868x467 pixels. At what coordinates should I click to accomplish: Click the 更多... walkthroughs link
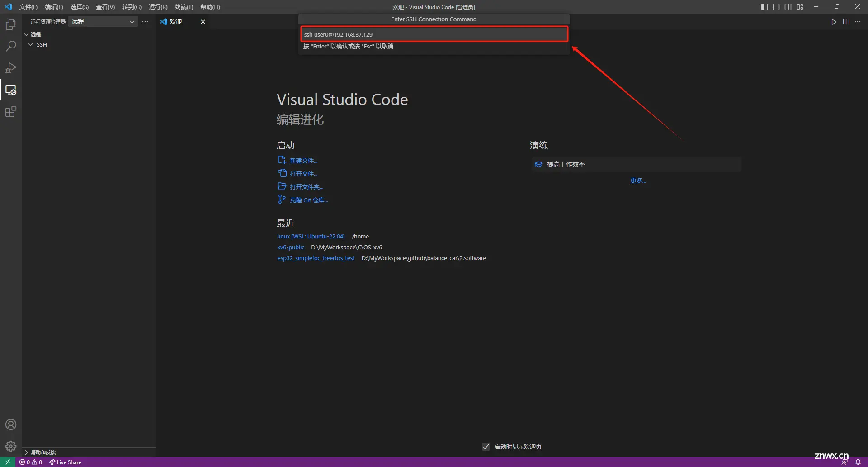pyautogui.click(x=638, y=181)
